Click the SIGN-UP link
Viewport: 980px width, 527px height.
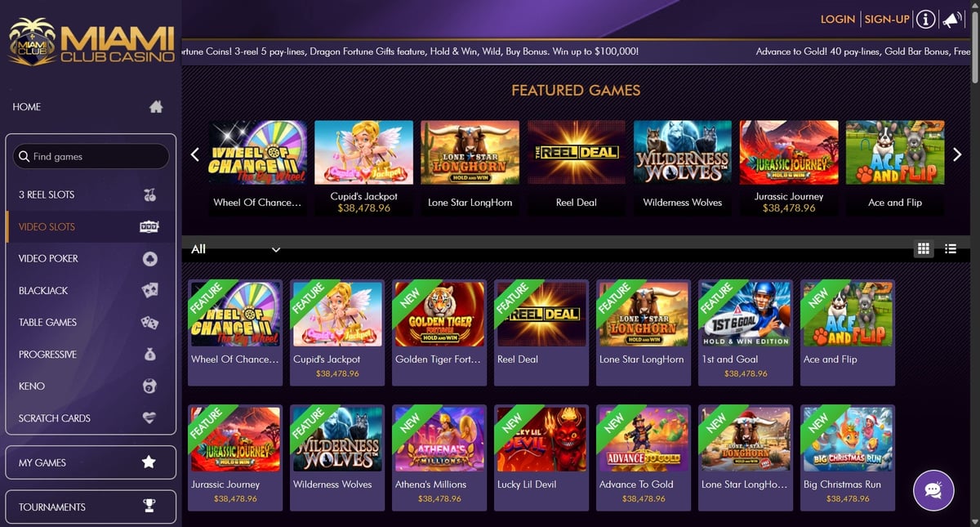click(887, 19)
